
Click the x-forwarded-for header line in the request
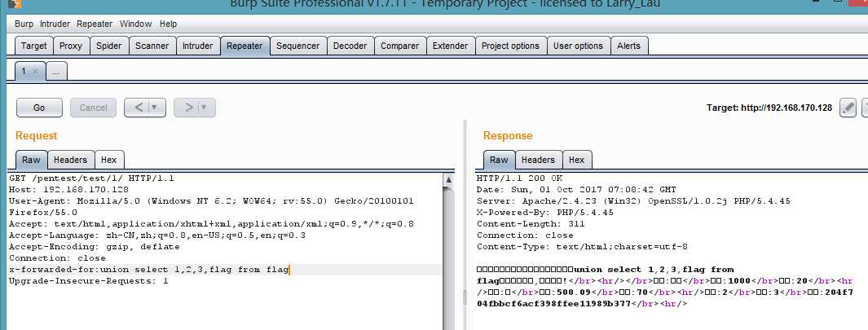[x=149, y=270]
